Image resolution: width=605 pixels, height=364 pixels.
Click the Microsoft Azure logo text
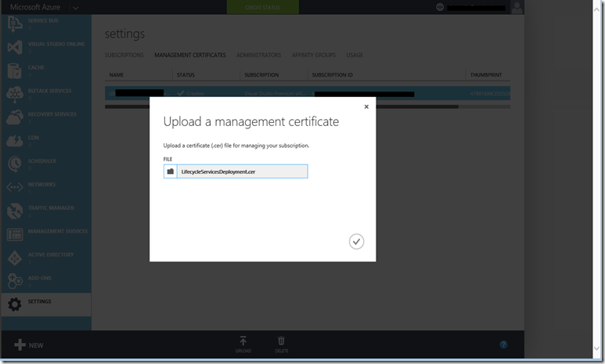35,7
